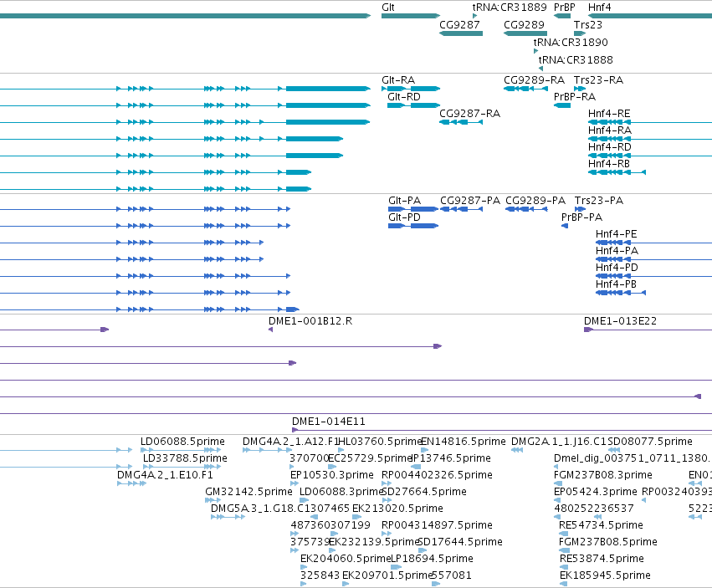Click the Hnf4-RD transcript label
The width and height of the screenshot is (712, 588).
click(x=610, y=147)
